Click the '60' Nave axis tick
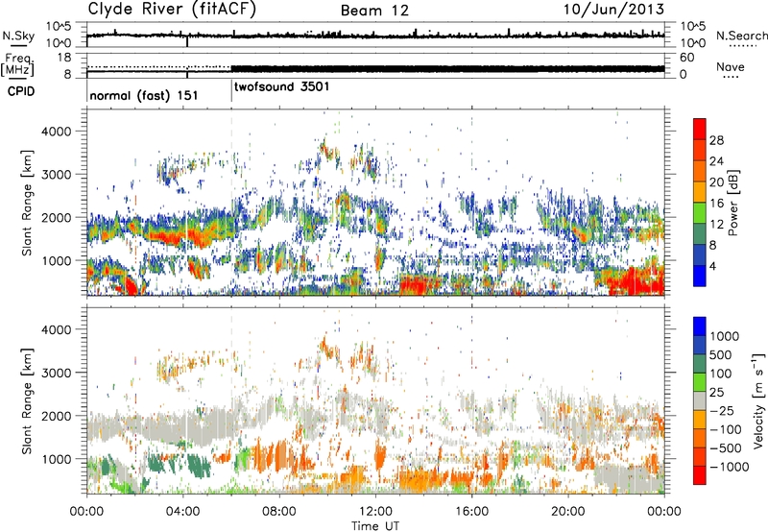This screenshot has width=768, height=532. click(686, 58)
